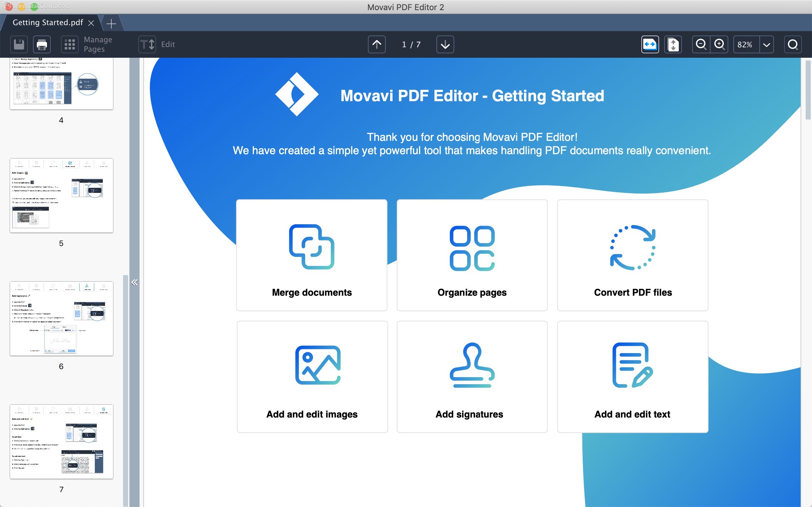This screenshot has height=507, width=812.
Task: Go to previous page with up arrow
Action: pos(377,44)
